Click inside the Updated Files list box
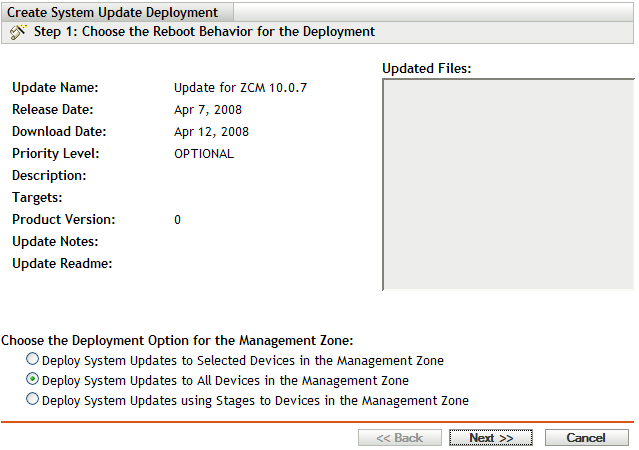639x450 pixels. pyautogui.click(x=507, y=185)
